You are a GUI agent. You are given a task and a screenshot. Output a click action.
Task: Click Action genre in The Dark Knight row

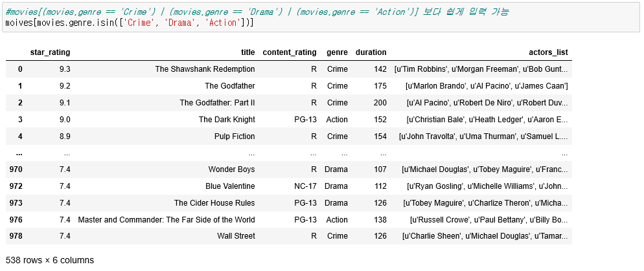point(337,120)
